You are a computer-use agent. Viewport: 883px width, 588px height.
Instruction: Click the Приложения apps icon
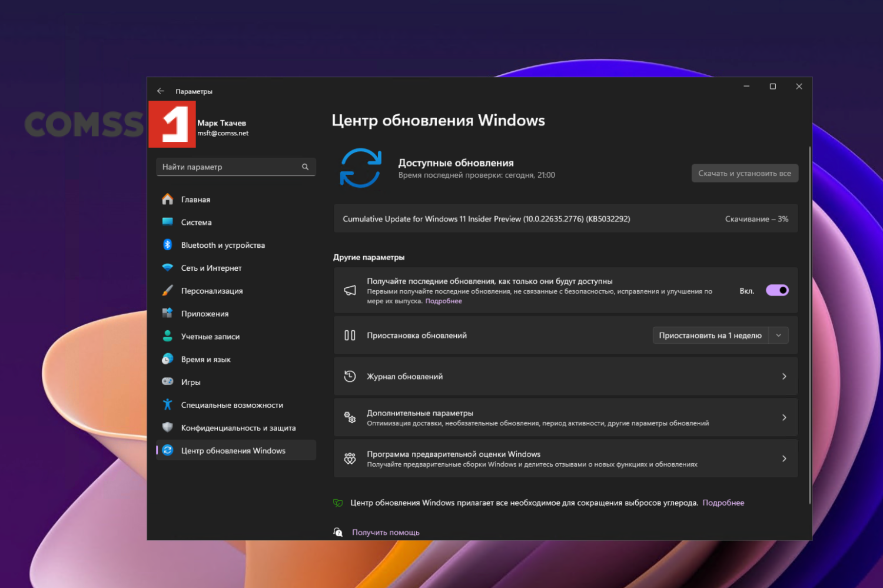168,313
